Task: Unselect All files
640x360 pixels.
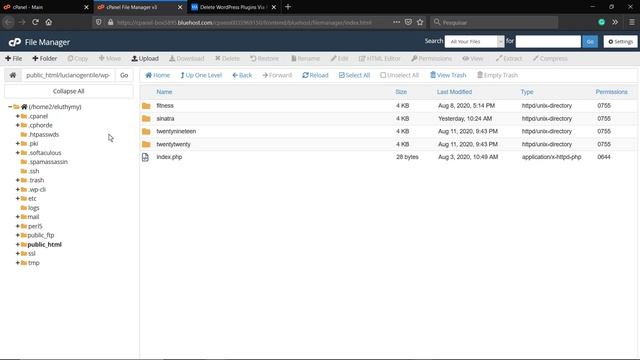Action: pyautogui.click(x=400, y=75)
